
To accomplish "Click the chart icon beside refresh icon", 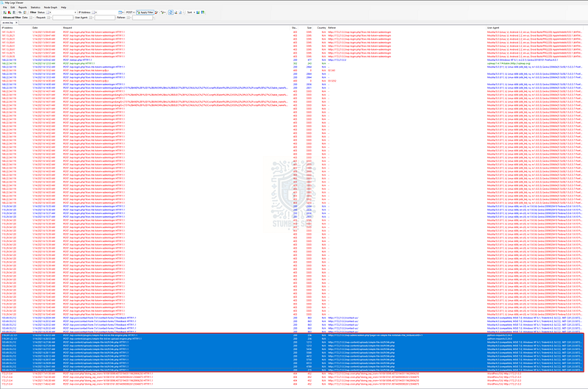I will [x=176, y=13].
